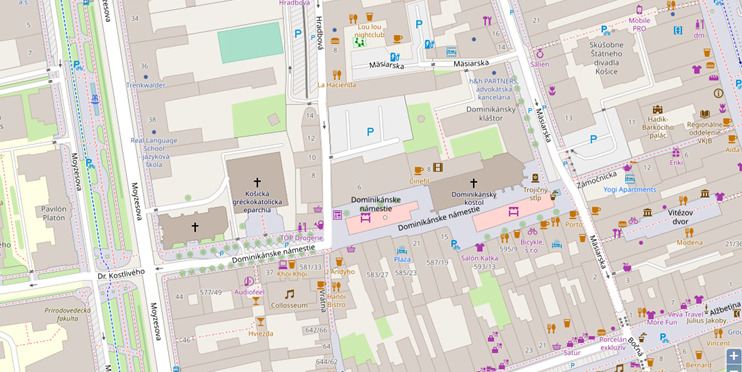The image size is (742, 372).
Task: Click the memorial icon above Trojičný stĺp
Action: [535, 178]
